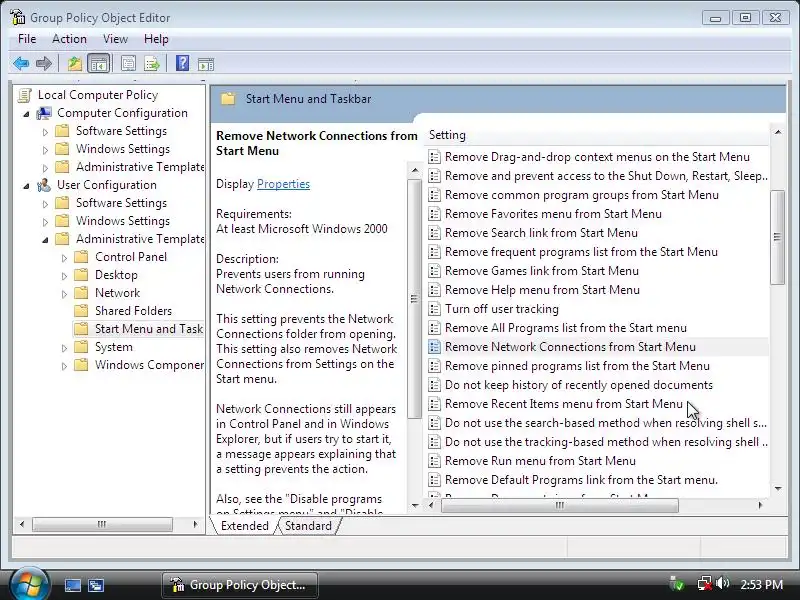Select Windows Settings under User Configuration

(x=122, y=221)
